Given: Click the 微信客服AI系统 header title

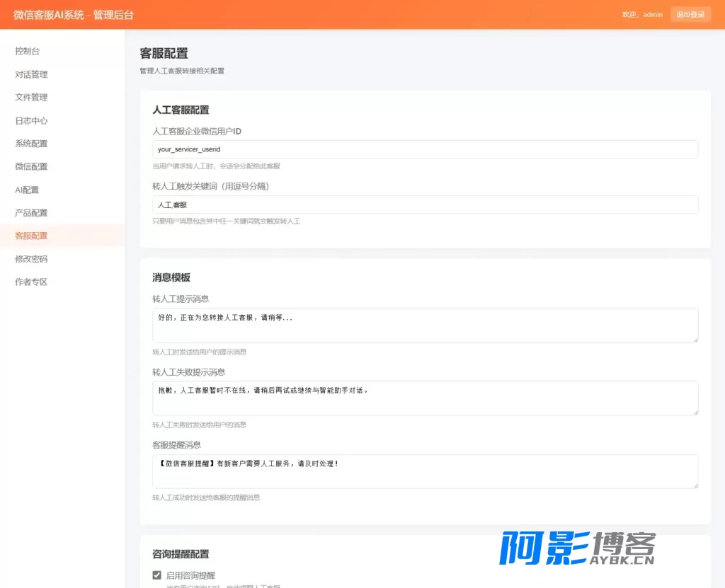Looking at the screenshot, I should tap(74, 15).
